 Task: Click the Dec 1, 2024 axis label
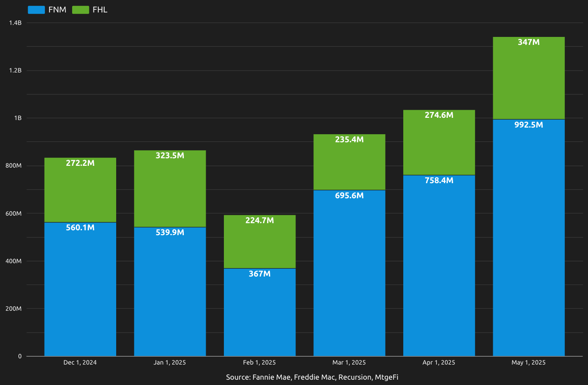(80, 362)
